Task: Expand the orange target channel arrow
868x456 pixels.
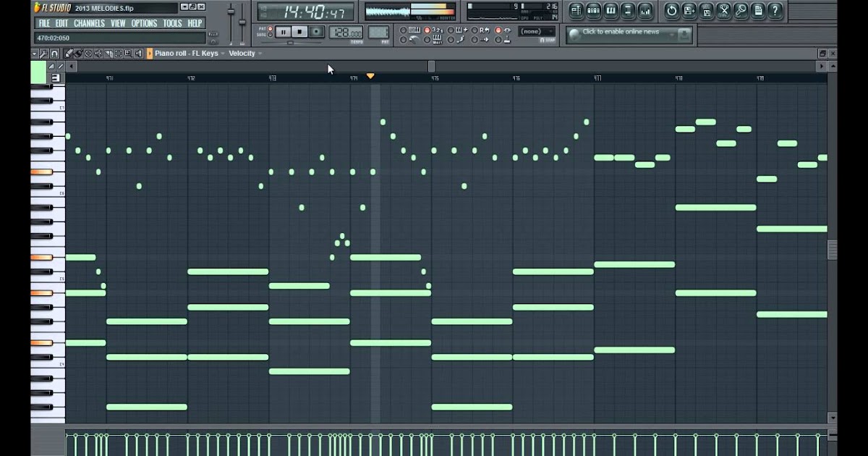Action: click(150, 54)
